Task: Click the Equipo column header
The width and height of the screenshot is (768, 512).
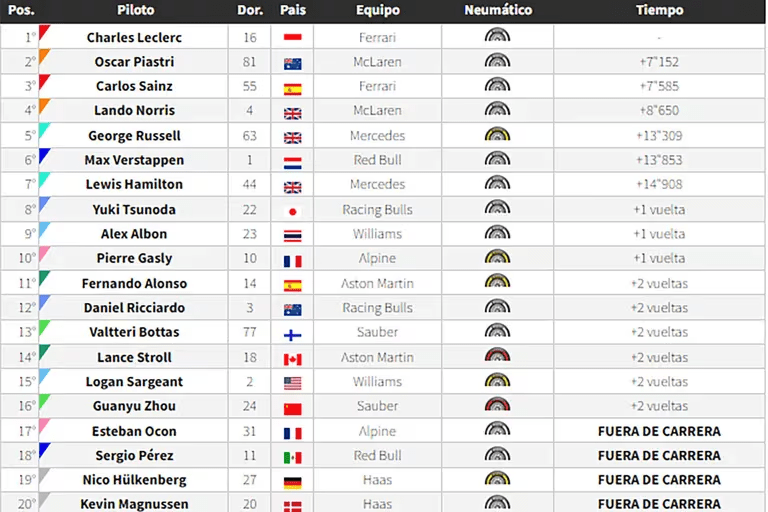Action: (x=377, y=11)
